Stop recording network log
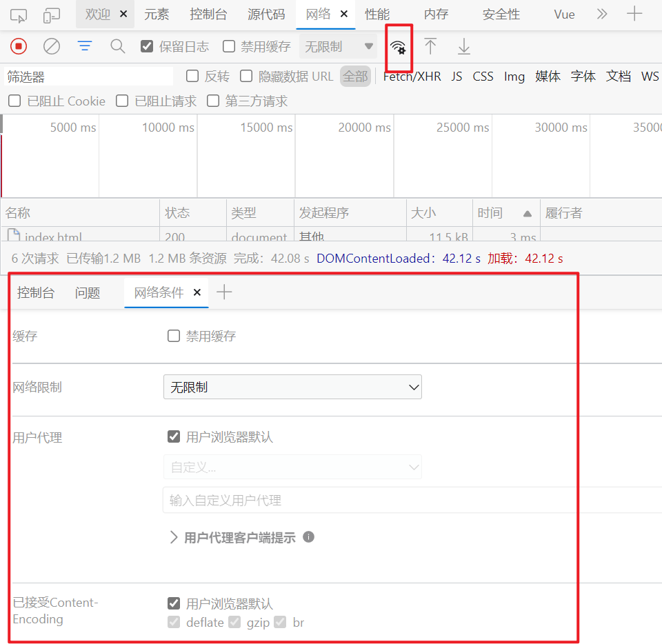 pyautogui.click(x=19, y=46)
